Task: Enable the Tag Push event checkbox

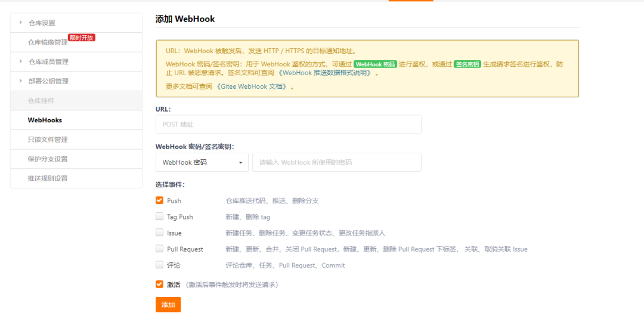Action: 159,217
